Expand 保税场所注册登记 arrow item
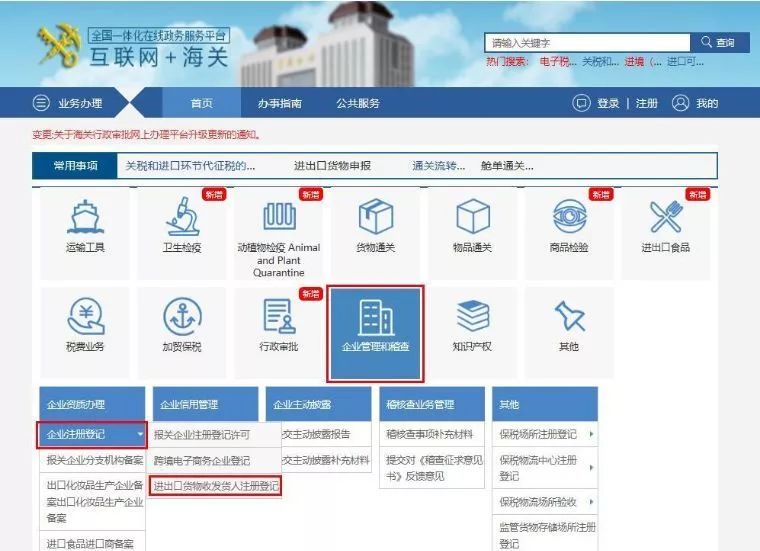 pos(544,435)
